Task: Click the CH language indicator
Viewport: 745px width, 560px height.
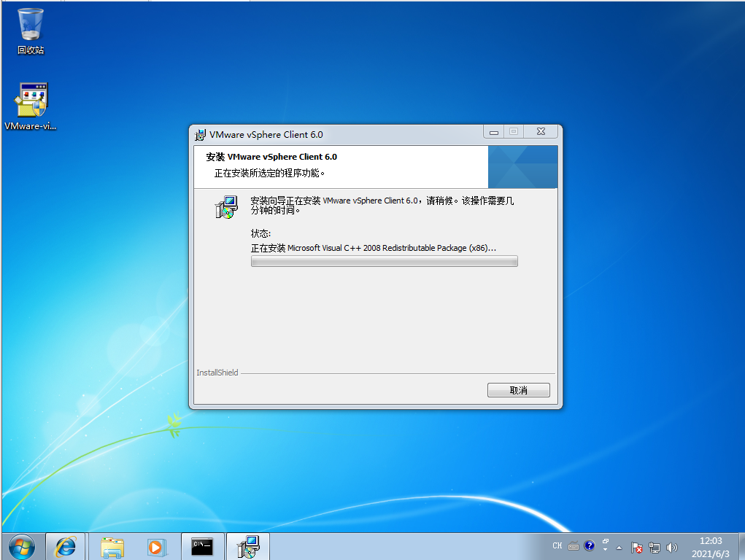Action: pyautogui.click(x=557, y=546)
